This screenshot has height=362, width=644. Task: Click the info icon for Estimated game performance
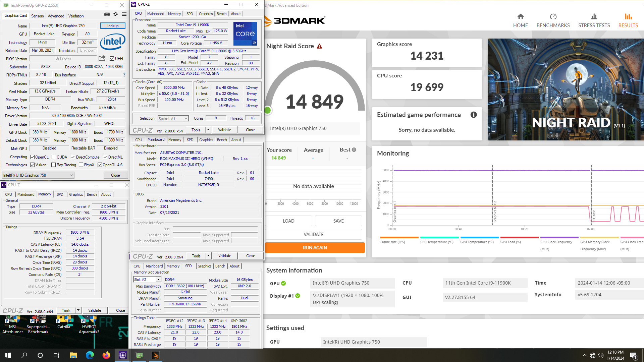click(474, 115)
